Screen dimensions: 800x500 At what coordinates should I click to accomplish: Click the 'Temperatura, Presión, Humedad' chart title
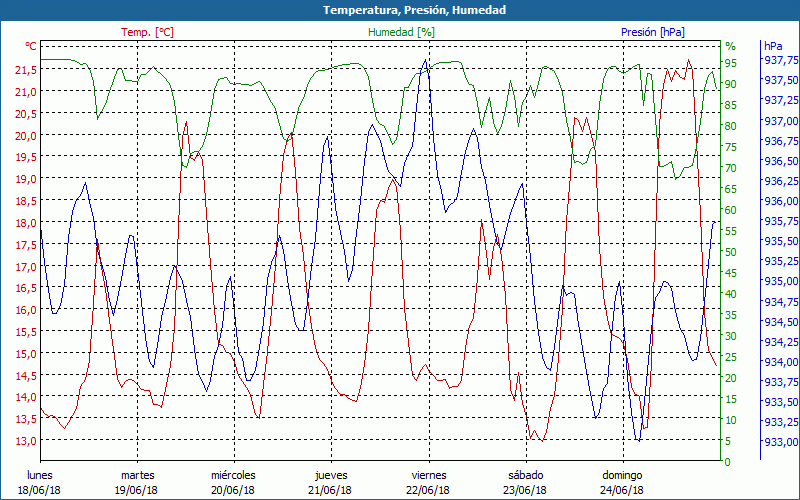414,10
